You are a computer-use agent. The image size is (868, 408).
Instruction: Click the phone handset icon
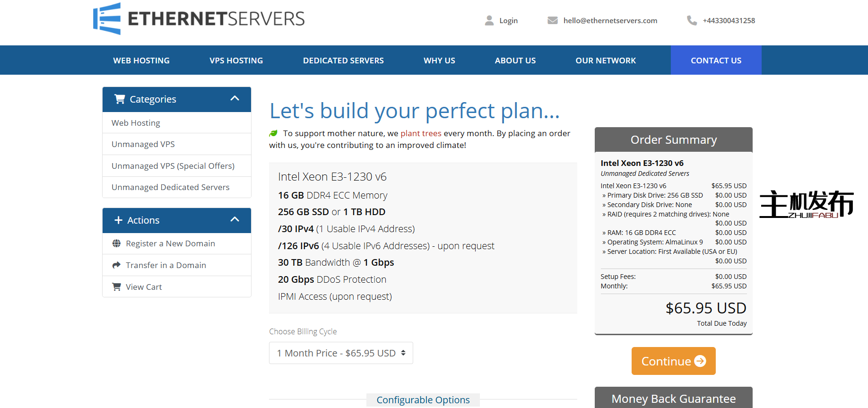692,20
